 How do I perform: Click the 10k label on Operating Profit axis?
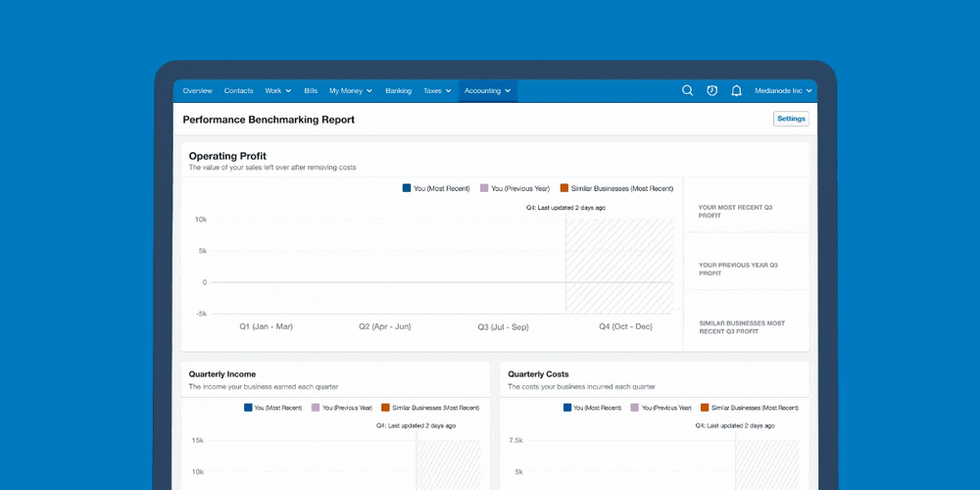point(201,220)
